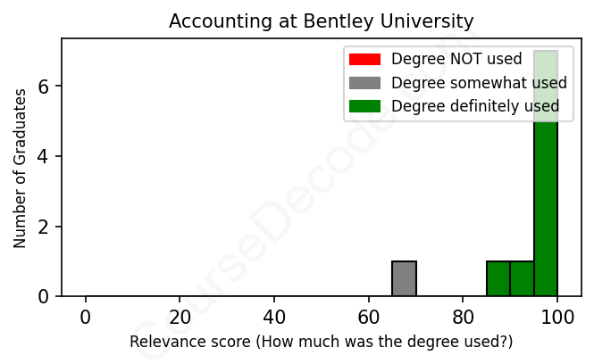The image size is (594, 364).
Task: Click the 'Relevance score' x-axis label
Action: coord(322,342)
